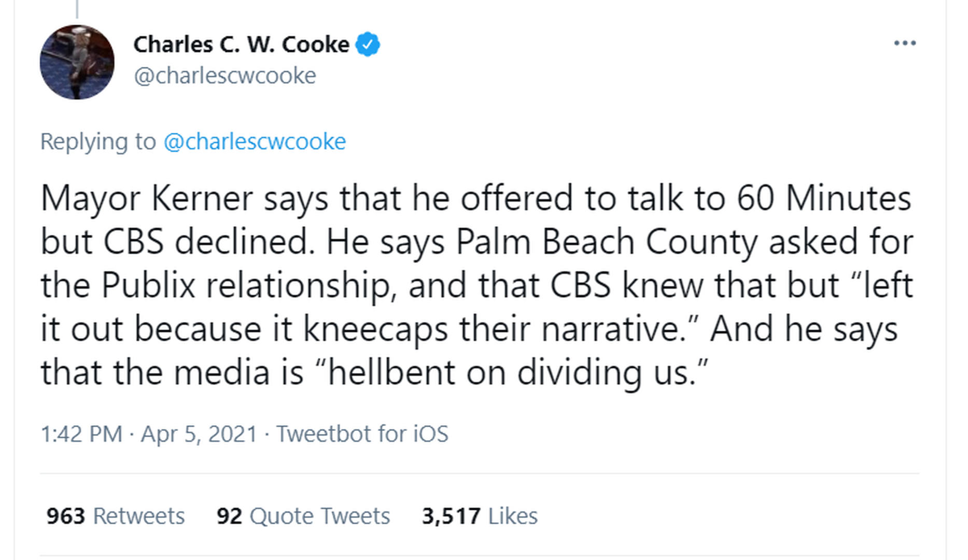
Task: Click the display name Charles C. W. Cooke
Action: [241, 45]
